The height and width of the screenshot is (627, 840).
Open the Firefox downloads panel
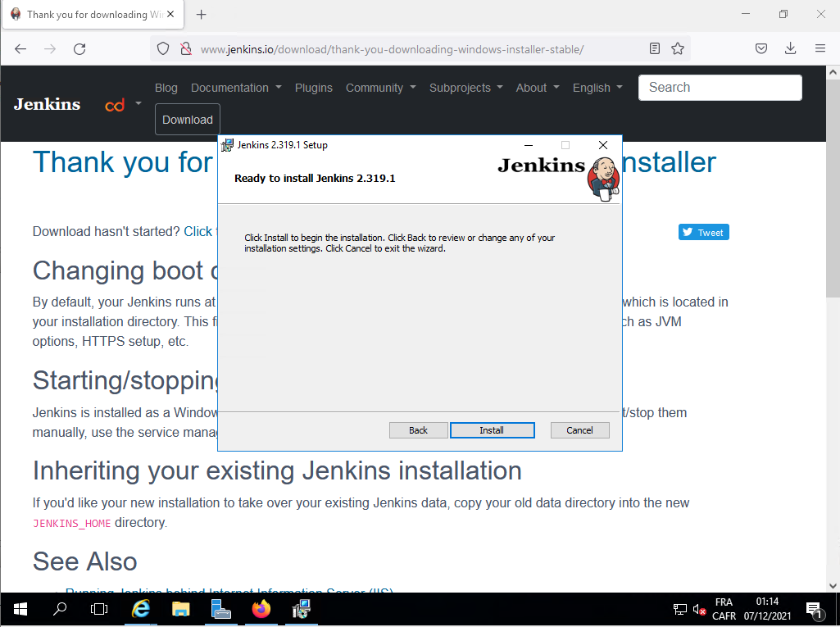(x=790, y=49)
